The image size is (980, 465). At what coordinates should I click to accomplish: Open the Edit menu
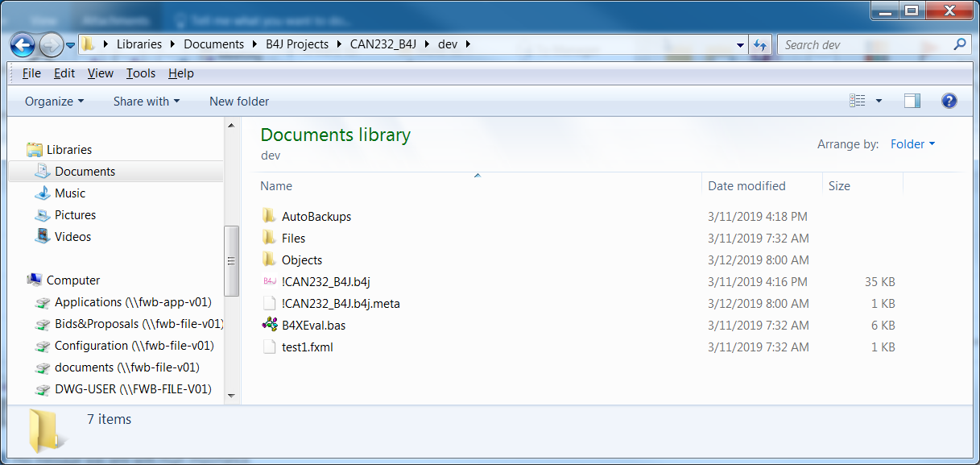click(x=64, y=73)
